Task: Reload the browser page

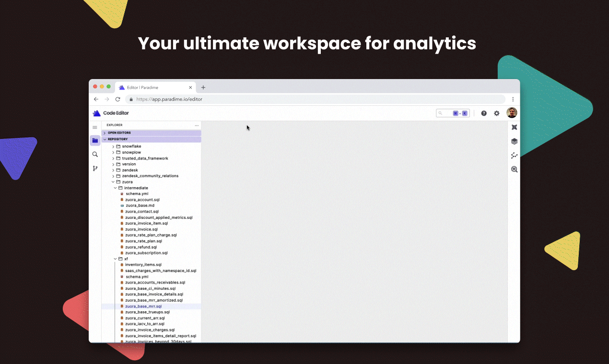Action: [117, 99]
